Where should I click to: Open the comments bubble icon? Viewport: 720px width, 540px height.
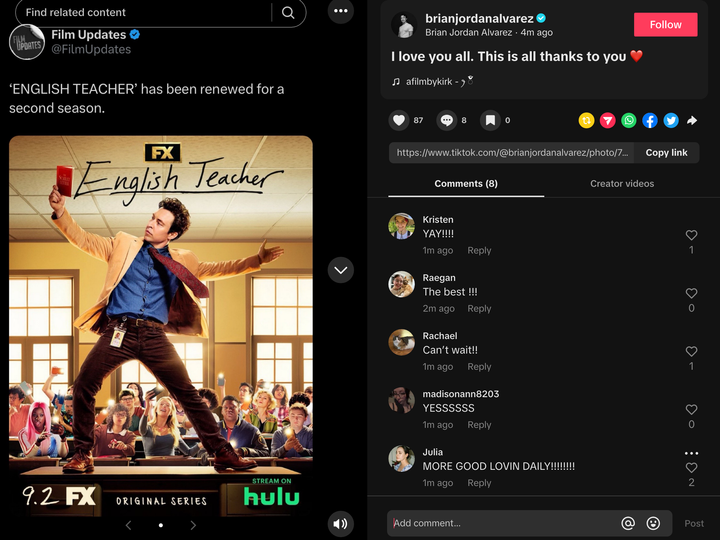[447, 120]
